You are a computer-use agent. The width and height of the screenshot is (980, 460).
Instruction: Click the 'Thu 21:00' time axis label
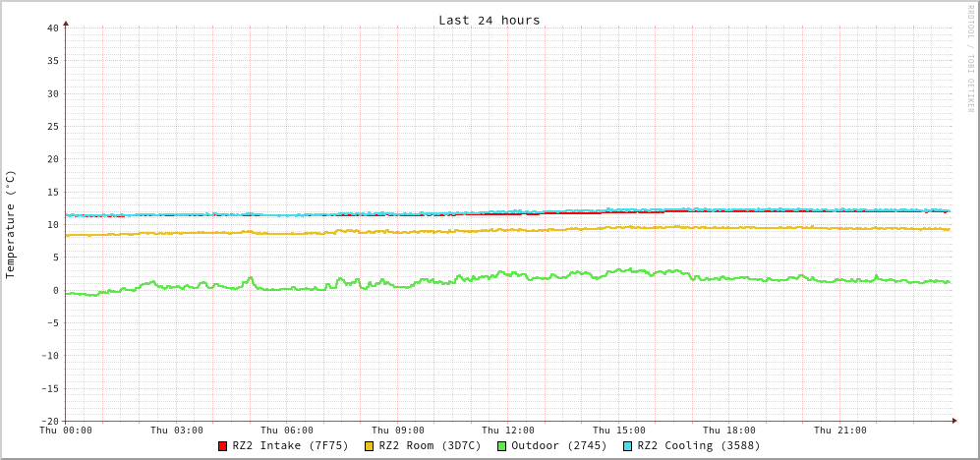tap(840, 431)
